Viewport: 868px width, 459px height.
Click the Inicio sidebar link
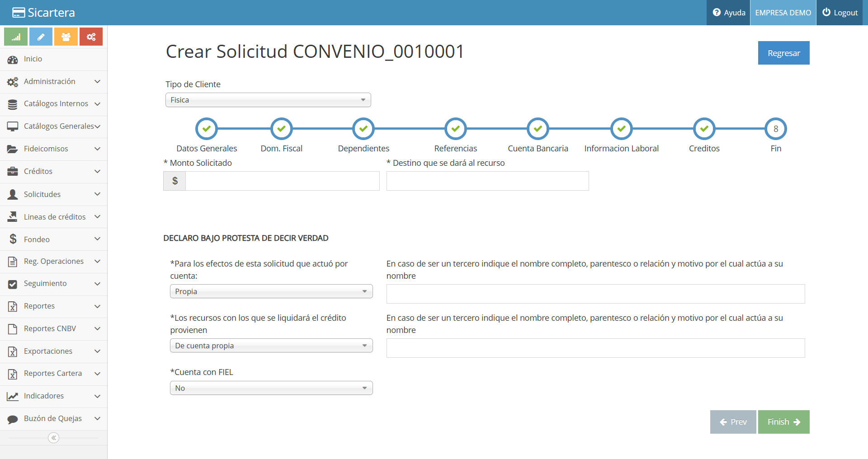click(53, 59)
